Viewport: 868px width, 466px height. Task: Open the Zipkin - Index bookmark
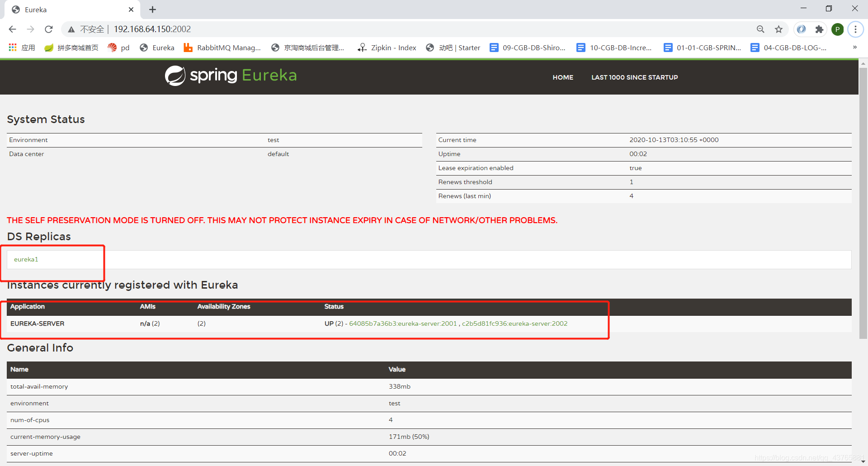387,48
